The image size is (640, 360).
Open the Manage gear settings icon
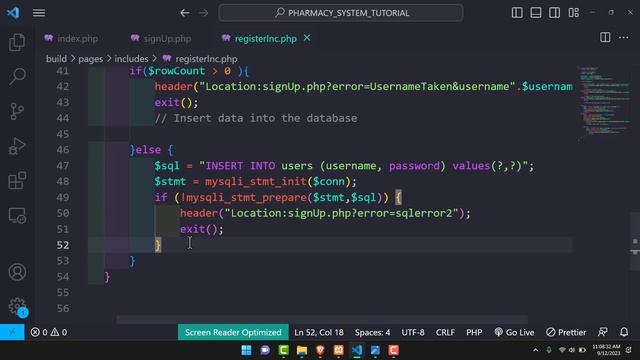pos(17,306)
